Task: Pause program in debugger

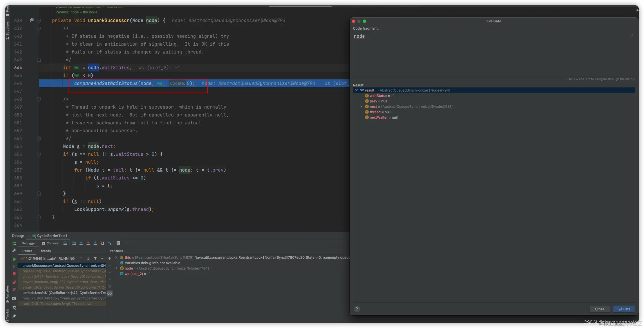Action: pos(14,266)
